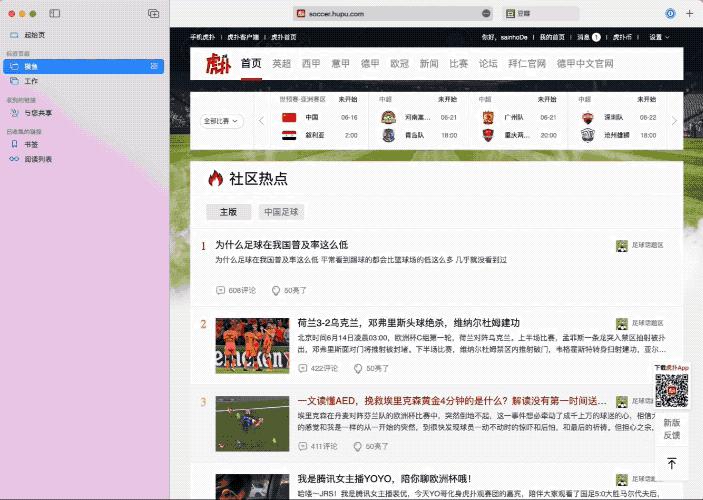Open the 比赛 section
This screenshot has height=500, width=703.
[x=459, y=64]
